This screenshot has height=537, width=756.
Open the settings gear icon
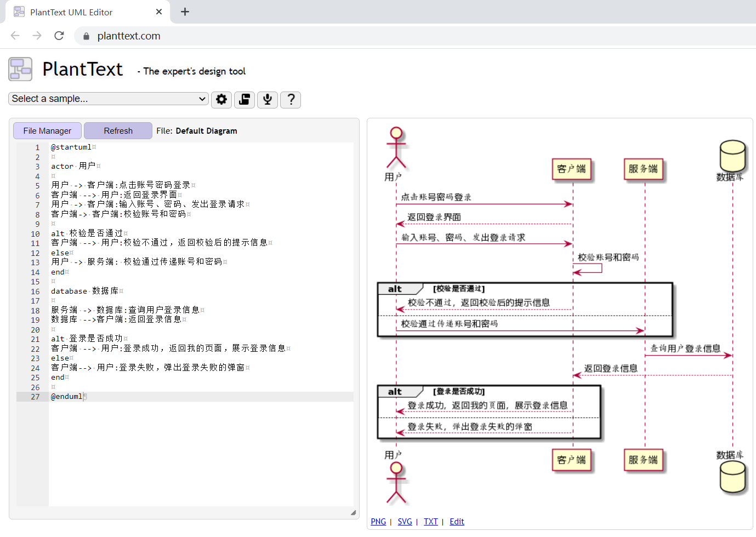[x=221, y=99]
